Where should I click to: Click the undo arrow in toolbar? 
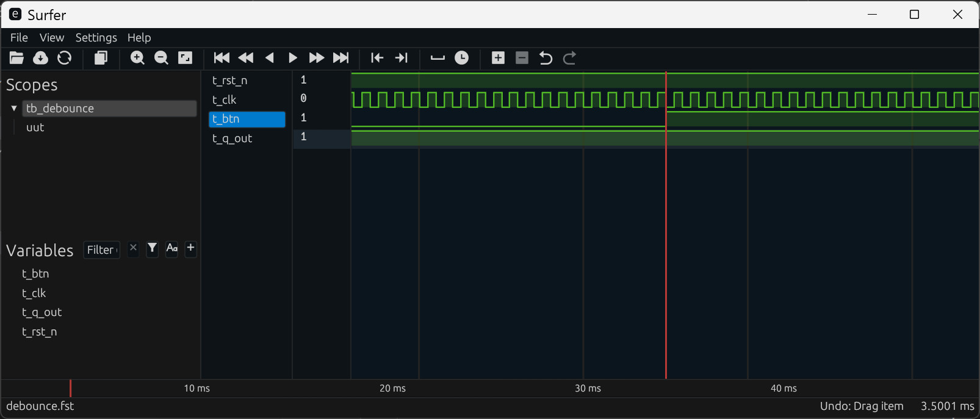click(x=546, y=58)
